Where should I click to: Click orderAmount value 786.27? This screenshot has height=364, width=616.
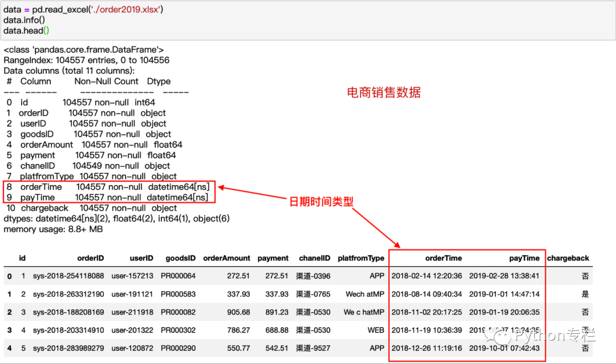(238, 330)
